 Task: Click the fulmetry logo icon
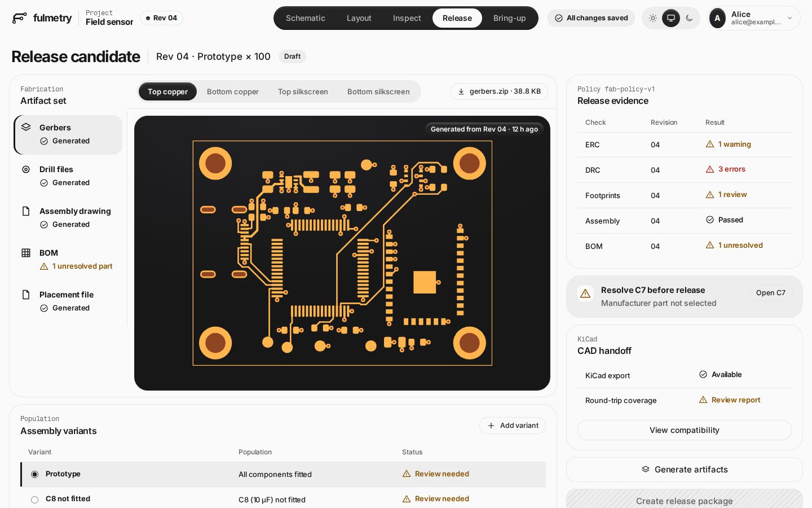point(19,18)
